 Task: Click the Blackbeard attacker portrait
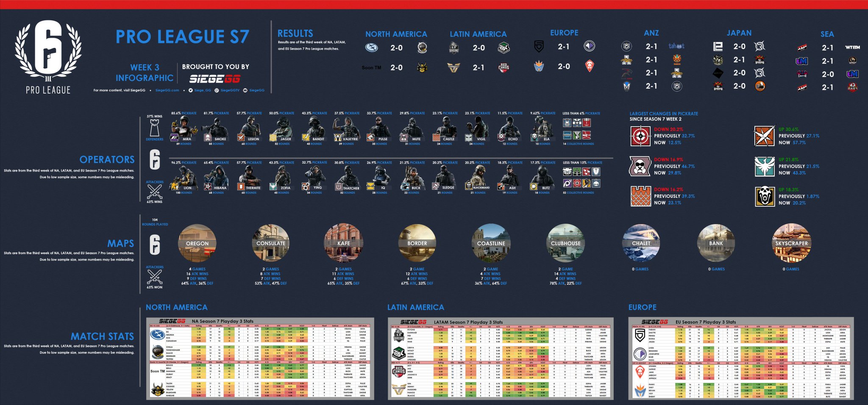pyautogui.click(x=477, y=178)
